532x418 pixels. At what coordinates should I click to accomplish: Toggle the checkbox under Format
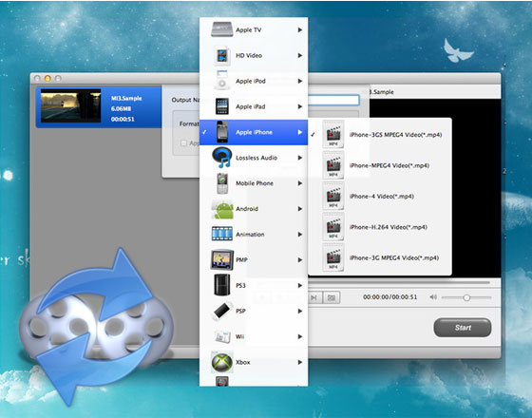183,143
